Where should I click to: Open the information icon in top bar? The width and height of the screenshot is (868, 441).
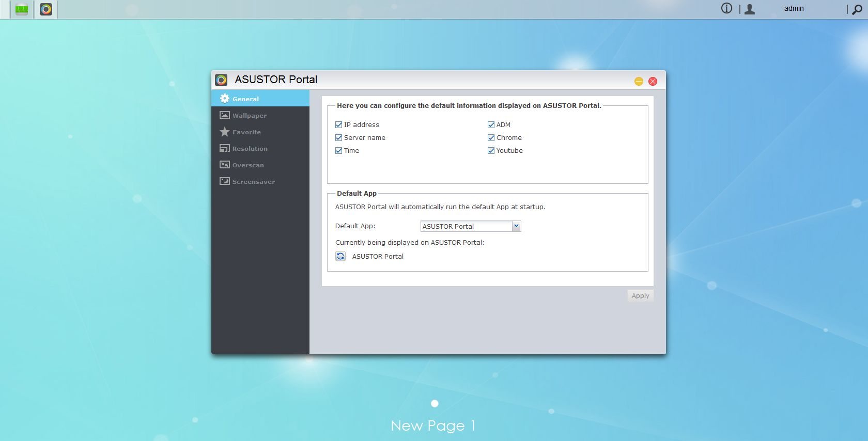coord(726,8)
